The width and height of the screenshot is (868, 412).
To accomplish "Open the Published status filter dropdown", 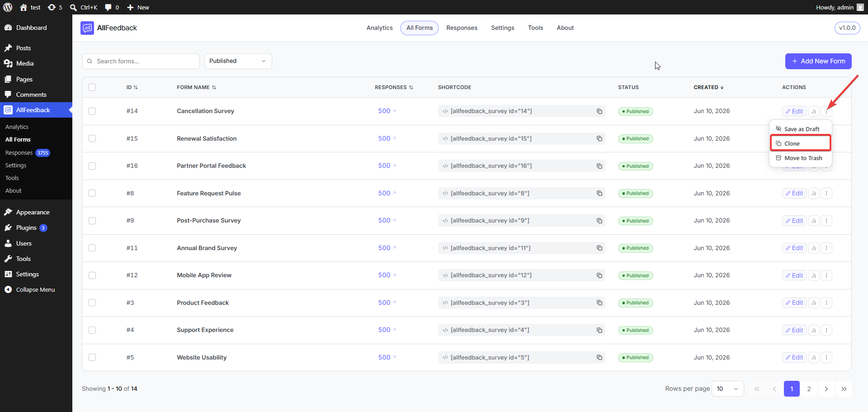I will [238, 61].
